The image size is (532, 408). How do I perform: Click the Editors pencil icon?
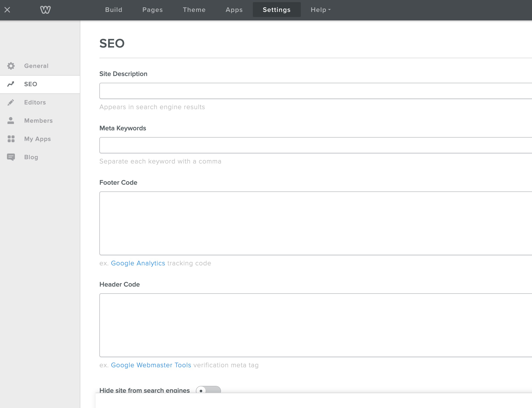coord(11,102)
